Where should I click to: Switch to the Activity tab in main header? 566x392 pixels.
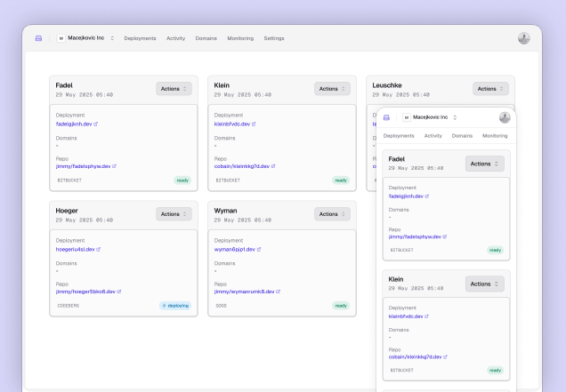(x=176, y=38)
